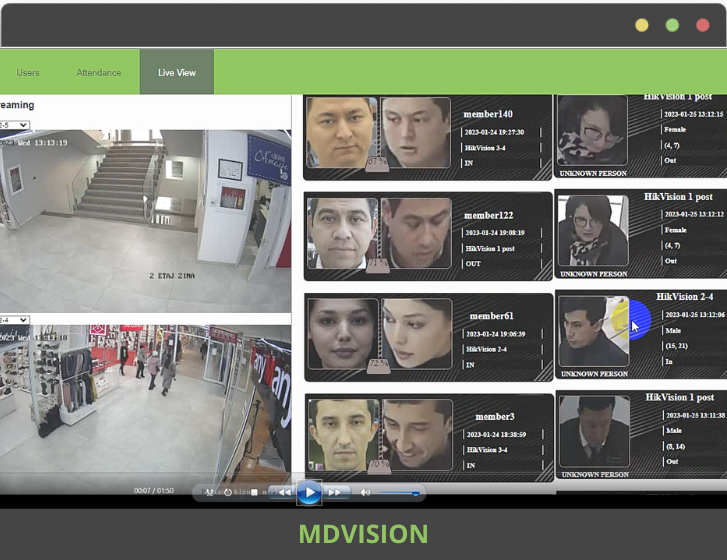
Task: Toggle shuffle mode in media player
Action: [x=210, y=492]
